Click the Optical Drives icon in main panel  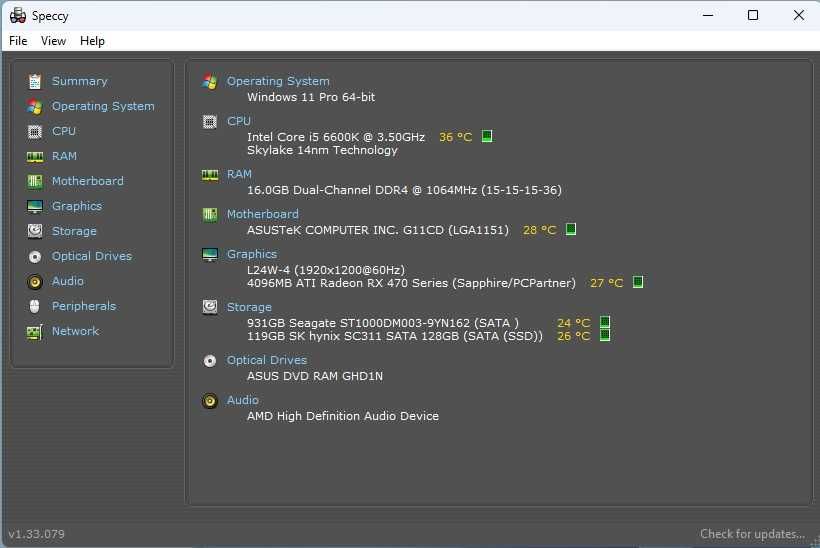(x=210, y=361)
